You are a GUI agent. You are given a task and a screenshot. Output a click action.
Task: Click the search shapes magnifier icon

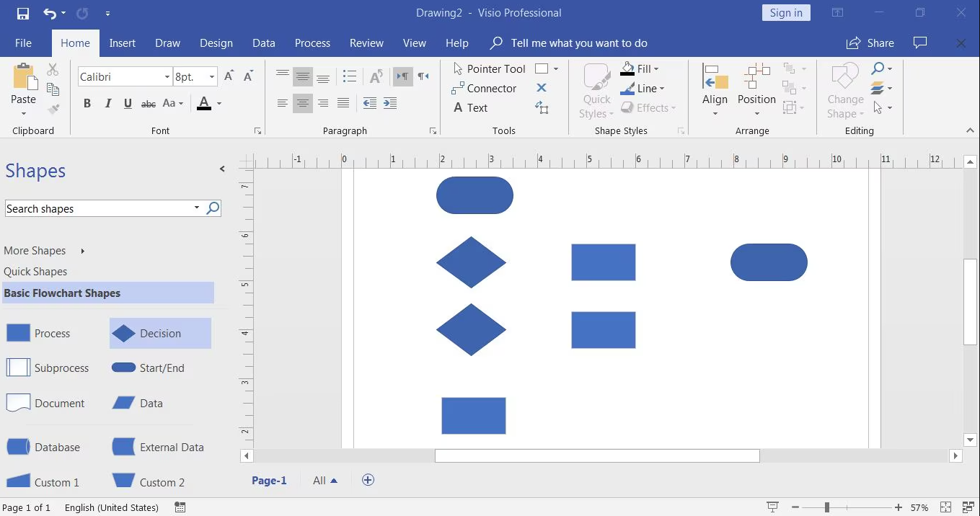point(213,208)
